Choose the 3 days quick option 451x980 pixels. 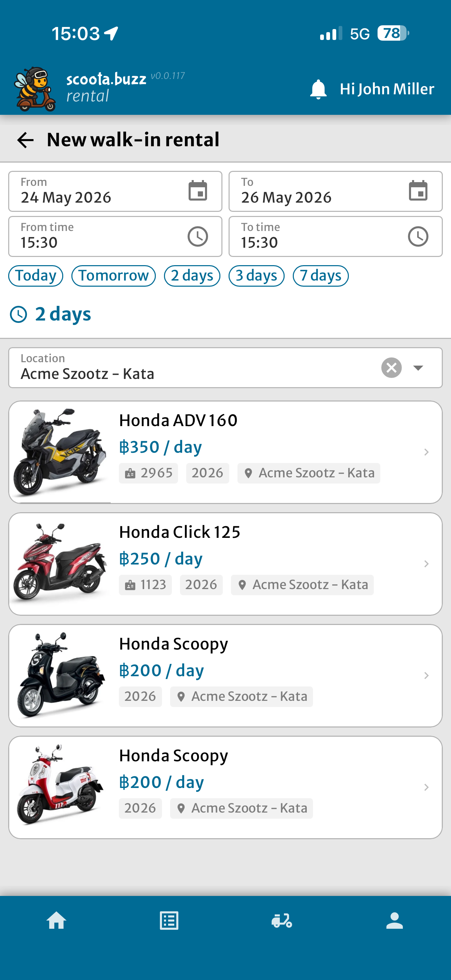pyautogui.click(x=256, y=276)
